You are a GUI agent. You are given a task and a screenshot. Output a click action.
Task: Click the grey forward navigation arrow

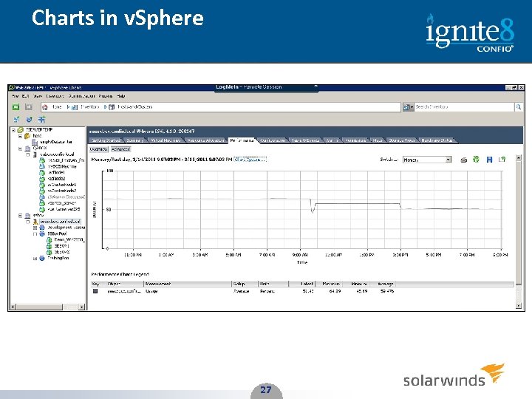(x=29, y=107)
